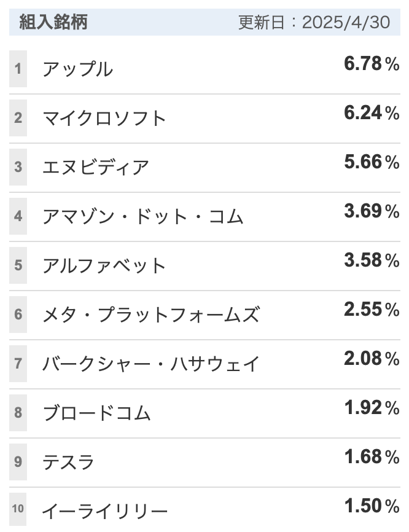Screen dimensions: 409x532
Task: Click the rank 6 number badge
Action: 18,315
